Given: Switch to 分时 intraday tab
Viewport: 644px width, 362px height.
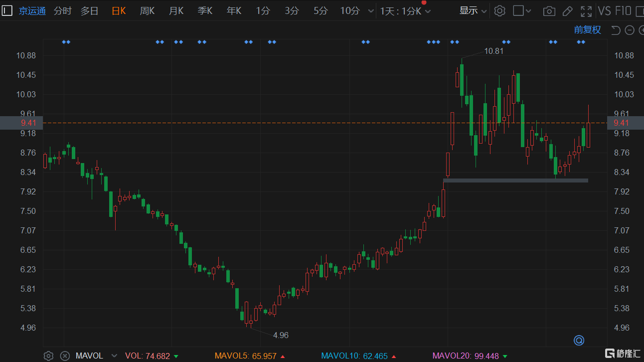Looking at the screenshot, I should coord(63,11).
